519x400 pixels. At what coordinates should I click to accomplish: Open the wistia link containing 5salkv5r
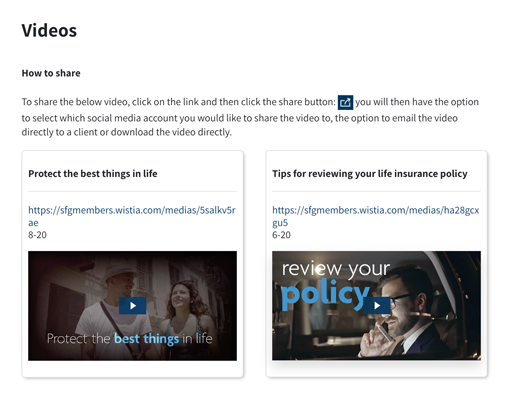(x=132, y=210)
